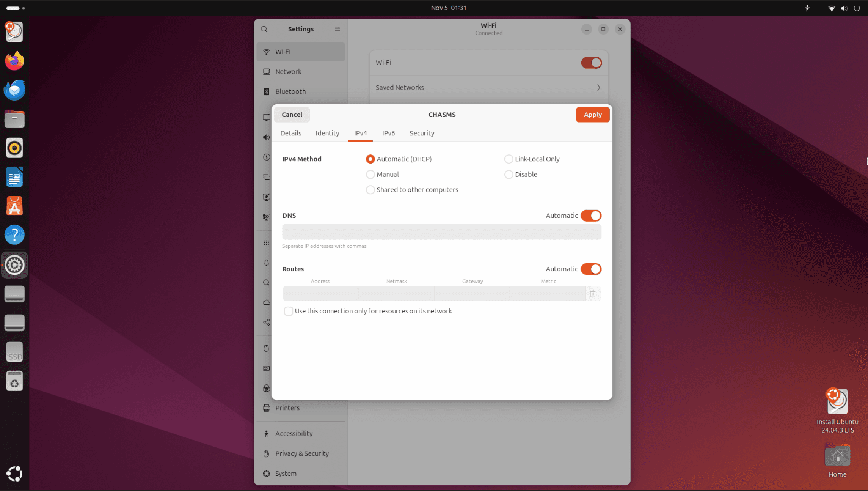
Task: Click the Settings search magnifier icon
Action: click(264, 29)
